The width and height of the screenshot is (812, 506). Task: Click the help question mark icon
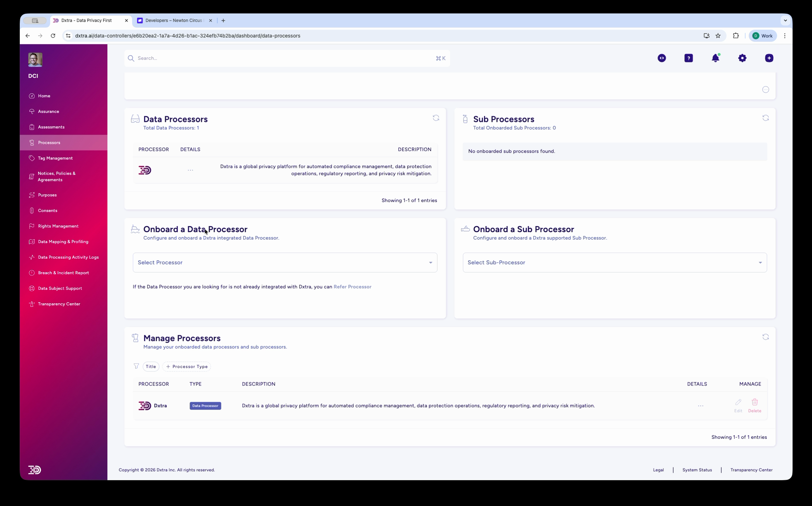(x=688, y=58)
